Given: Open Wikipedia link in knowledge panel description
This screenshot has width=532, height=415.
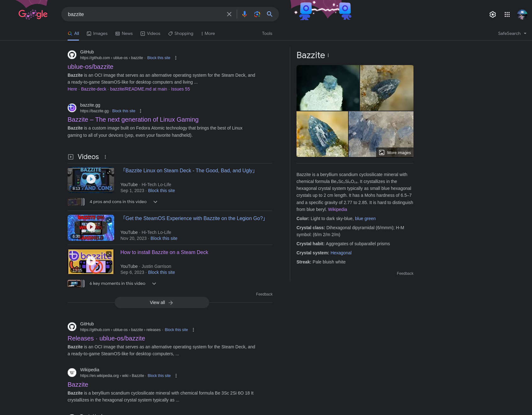Looking at the screenshot, I should coord(337,209).
